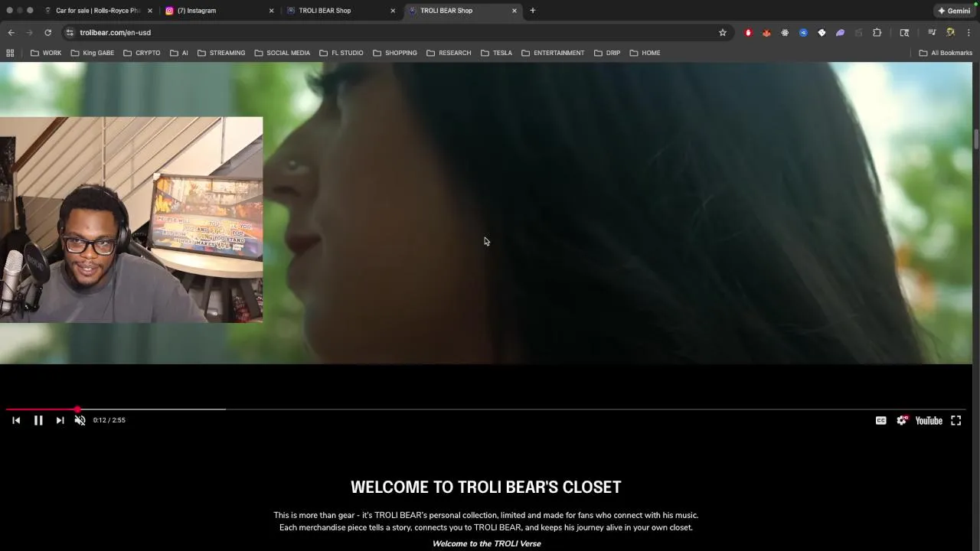Click the WELCOME TO TROLI BEAR'S CLOSET heading
This screenshot has height=551, width=980.
(486, 487)
